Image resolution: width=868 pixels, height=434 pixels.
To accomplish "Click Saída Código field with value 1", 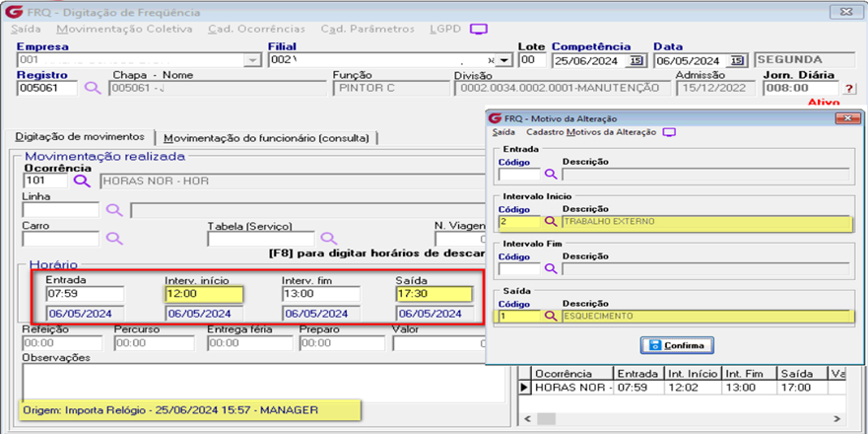I will pyautogui.click(x=519, y=316).
